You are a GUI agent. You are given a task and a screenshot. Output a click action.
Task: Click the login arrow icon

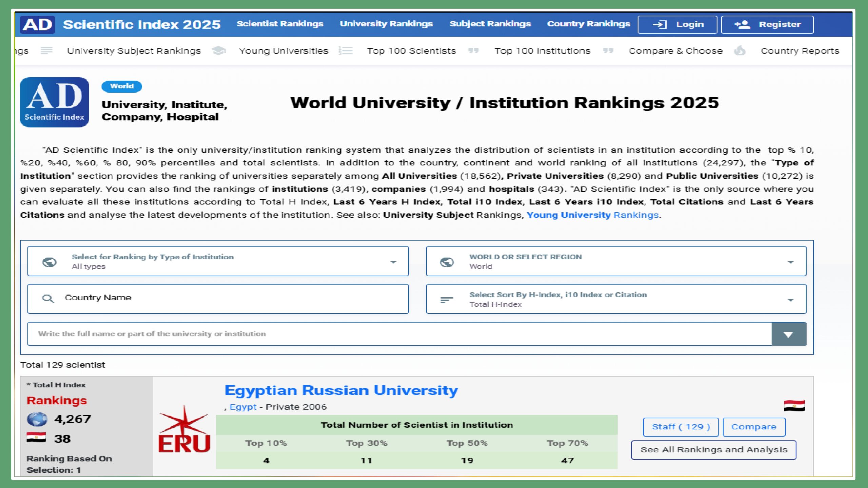[659, 24]
